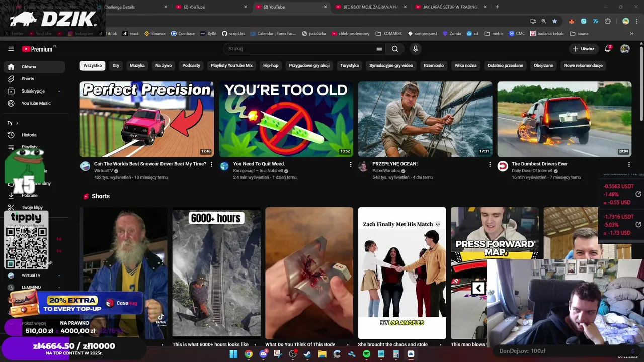Open WirtualTV subscription in sidebar
Screen dimensions: 644x362
click(x=34, y=275)
